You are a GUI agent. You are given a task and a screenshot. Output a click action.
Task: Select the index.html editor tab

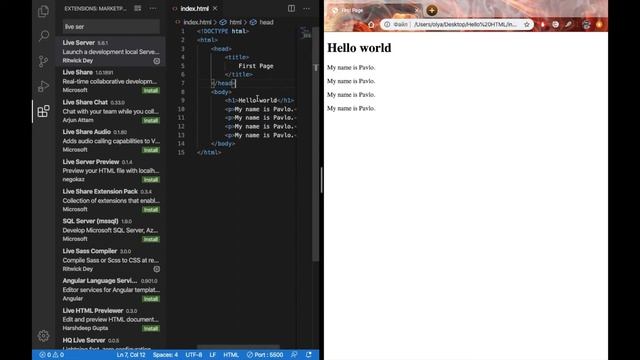[194, 8]
